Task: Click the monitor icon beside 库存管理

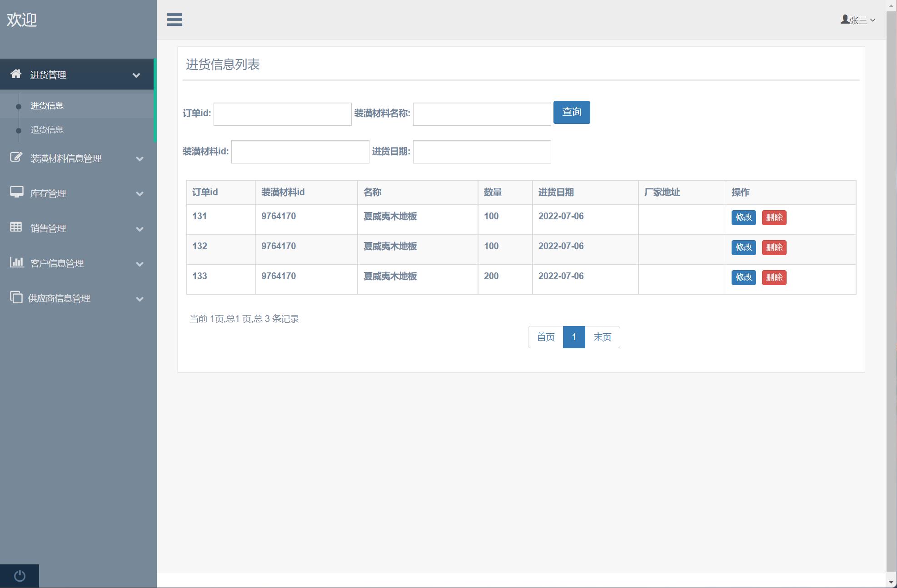Action: click(x=16, y=193)
